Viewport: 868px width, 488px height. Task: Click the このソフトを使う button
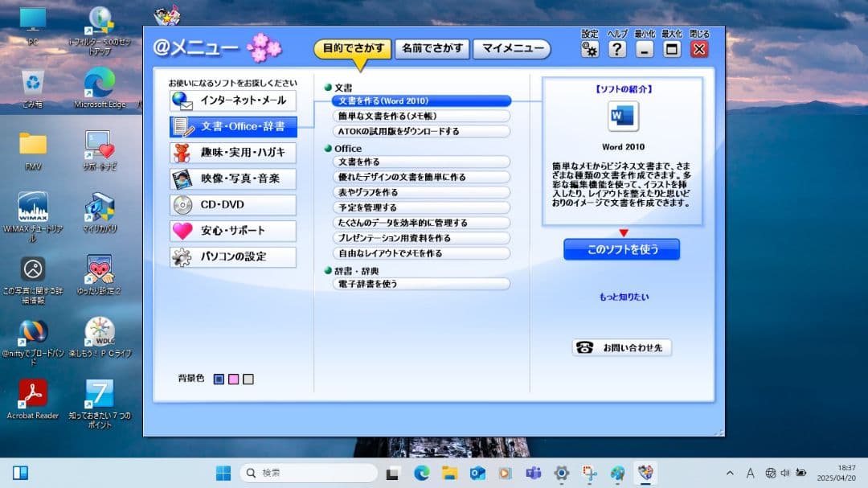[x=622, y=249]
